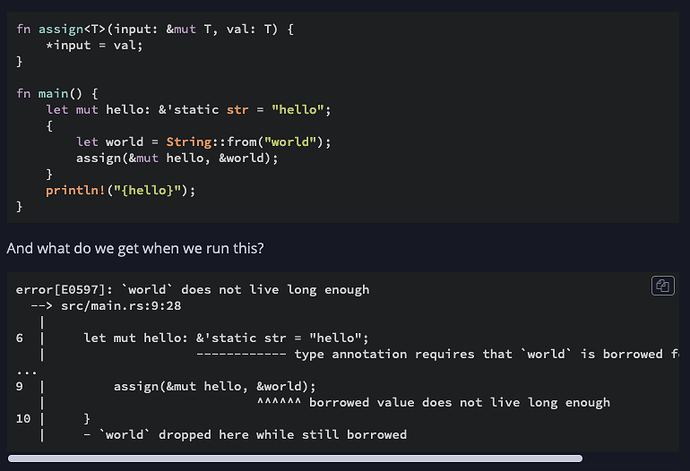Click line number 9 in error output
The width and height of the screenshot is (690, 471).
click(19, 386)
